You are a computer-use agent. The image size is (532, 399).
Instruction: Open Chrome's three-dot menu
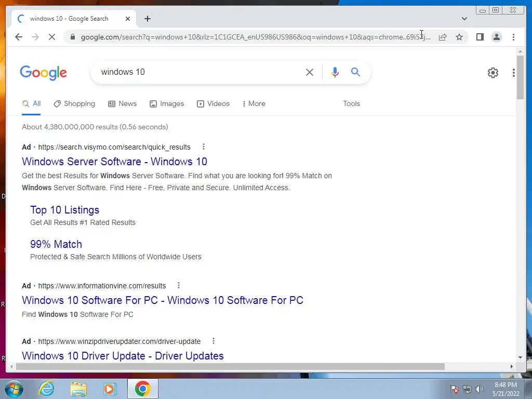513,37
